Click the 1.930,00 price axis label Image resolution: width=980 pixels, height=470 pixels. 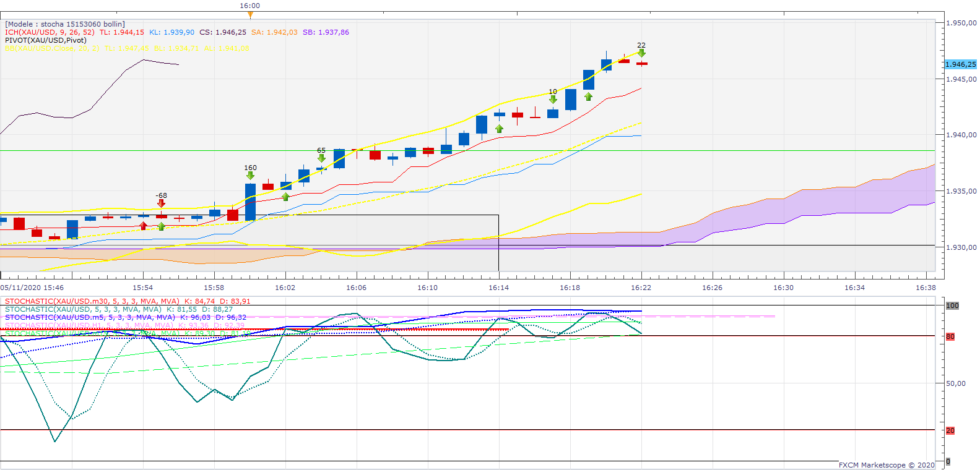click(x=961, y=247)
